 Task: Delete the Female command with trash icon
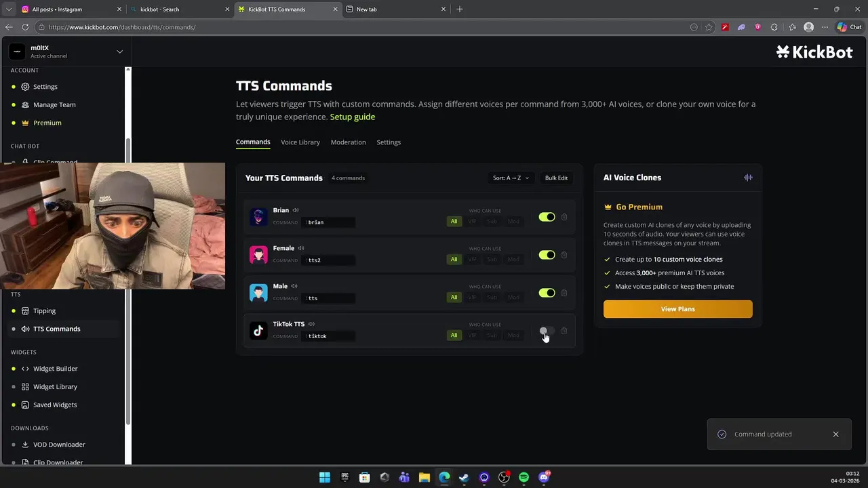coord(564,255)
